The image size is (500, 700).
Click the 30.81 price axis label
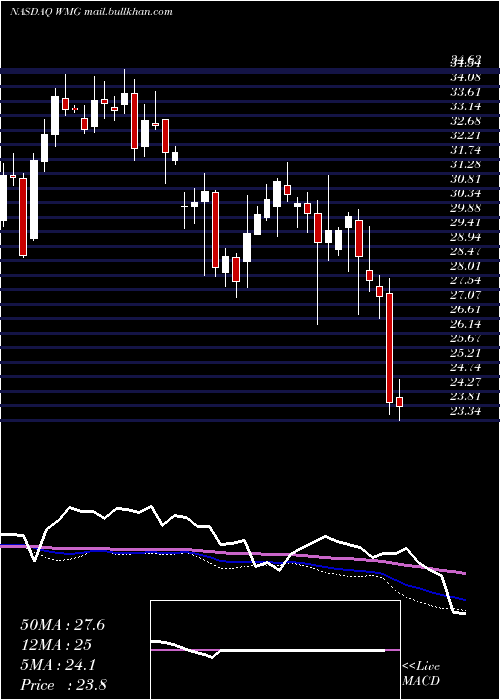click(465, 179)
